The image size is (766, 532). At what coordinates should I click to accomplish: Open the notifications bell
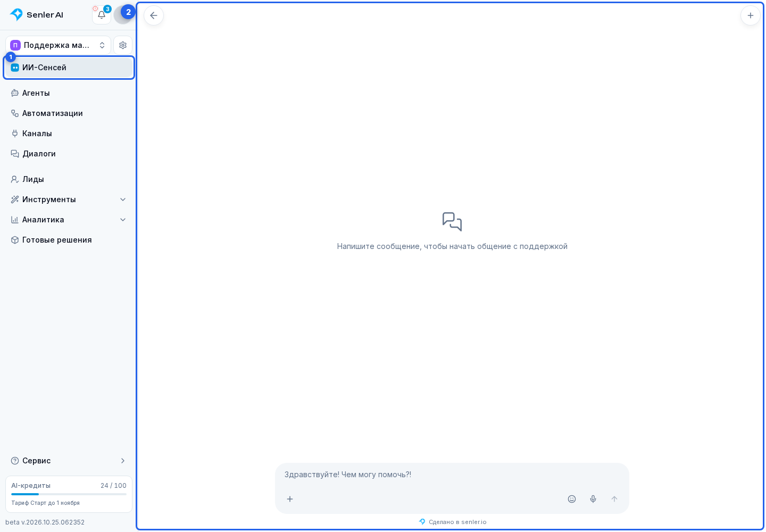[102, 15]
